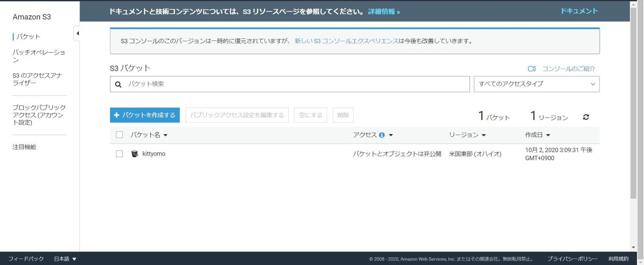
Task: Click the Amazon S3 sidebar title
Action: tap(32, 17)
